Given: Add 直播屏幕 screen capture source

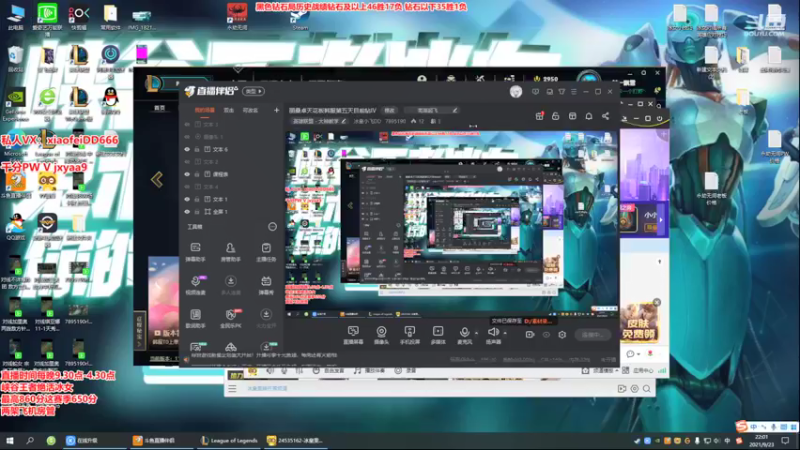Looking at the screenshot, I should (x=353, y=335).
